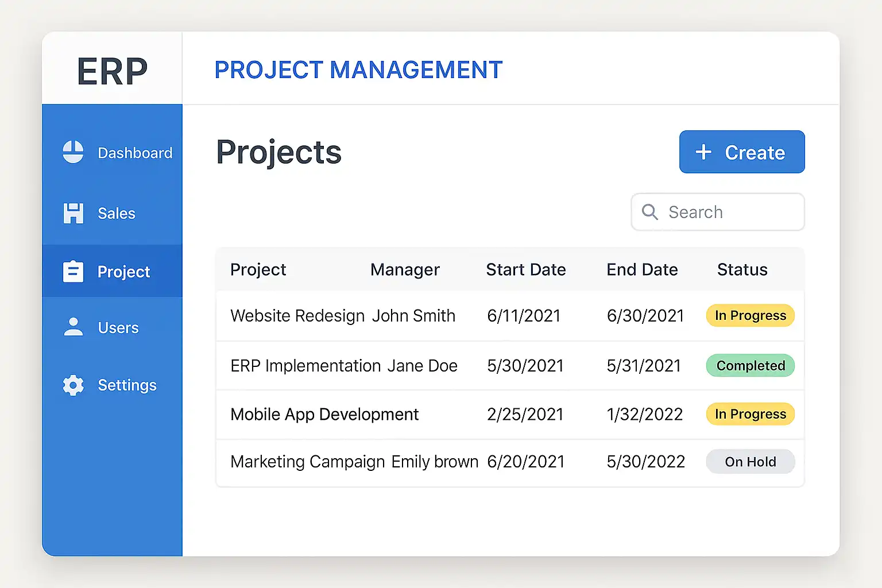Click the Completed status badge
882x588 pixels.
pos(750,366)
